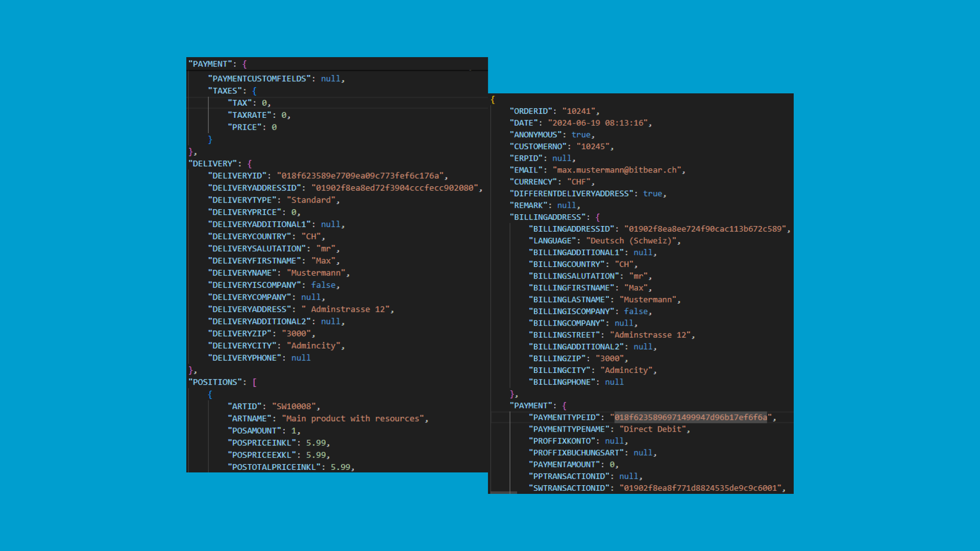980x551 pixels.
Task: Click the "DELIVERYCOMPANY" line
Action: [266, 297]
